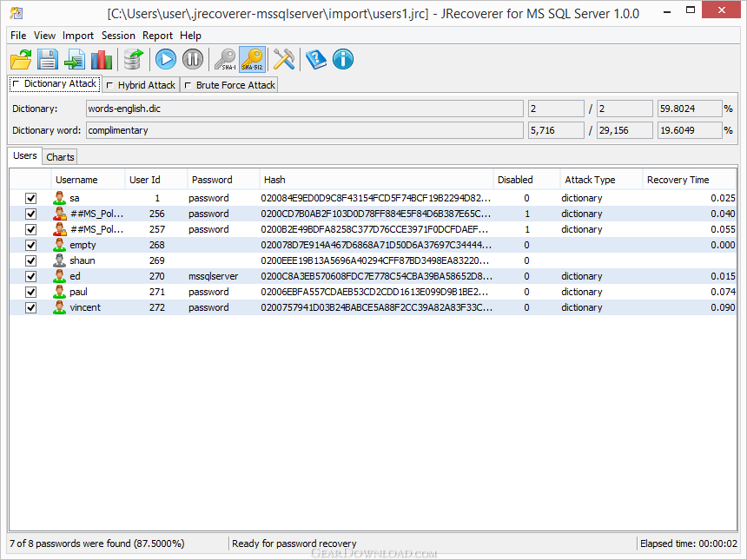Enable the Brute Force Attack checkbox
Image resolution: width=747 pixels, height=560 pixels.
pos(188,85)
